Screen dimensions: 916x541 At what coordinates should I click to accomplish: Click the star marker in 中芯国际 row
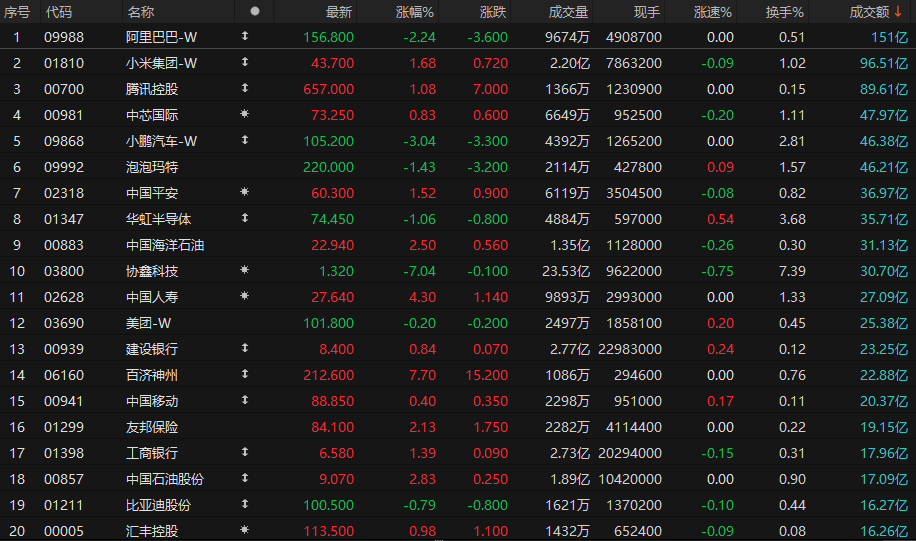click(x=245, y=113)
